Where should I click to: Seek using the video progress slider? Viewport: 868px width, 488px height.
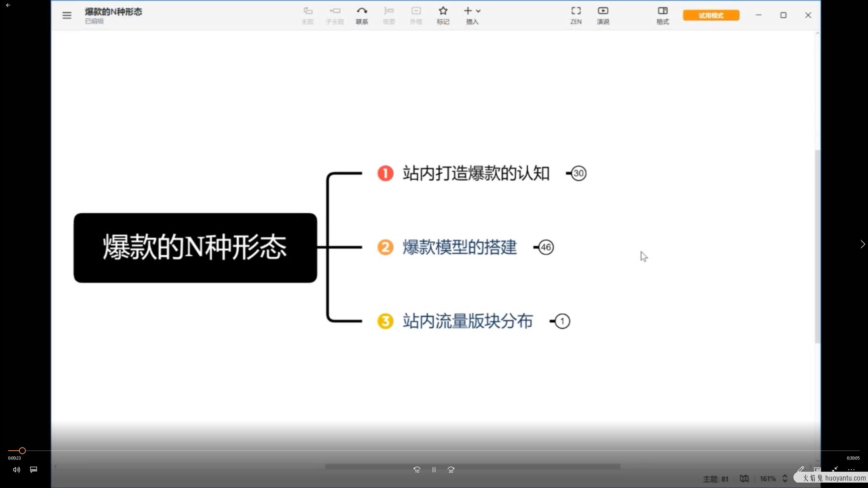[x=434, y=451]
